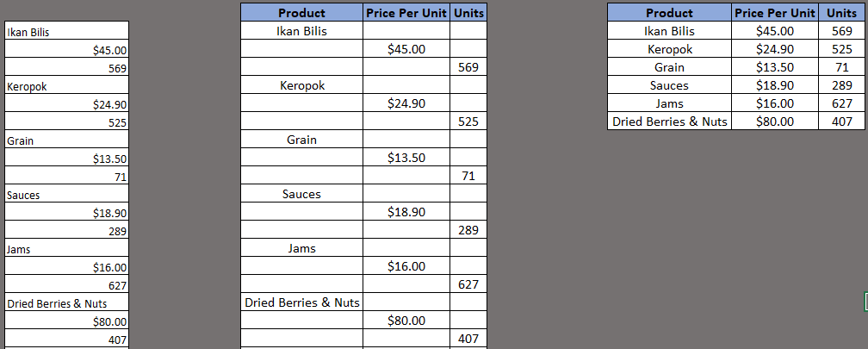Select the $24.90 cell in the right table
868x349 pixels.
[775, 49]
